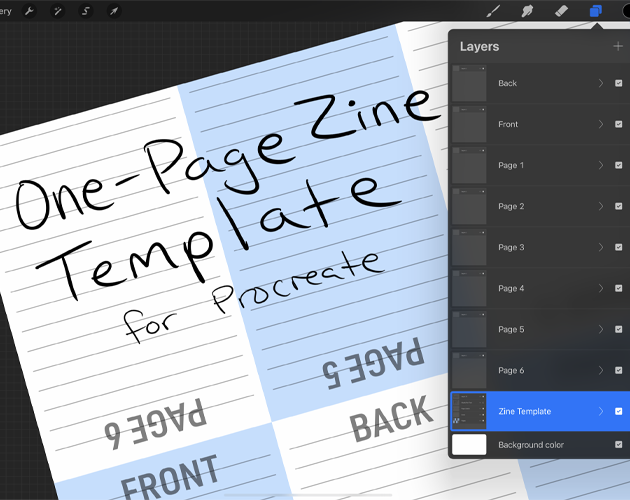
Task: Hide the Zine Template layer group
Action: tap(618, 411)
